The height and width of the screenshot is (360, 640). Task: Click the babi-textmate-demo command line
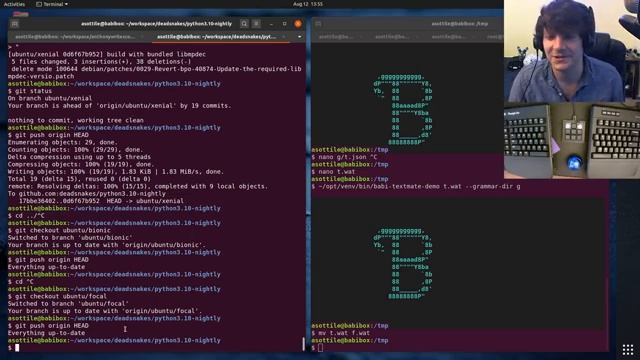point(416,187)
